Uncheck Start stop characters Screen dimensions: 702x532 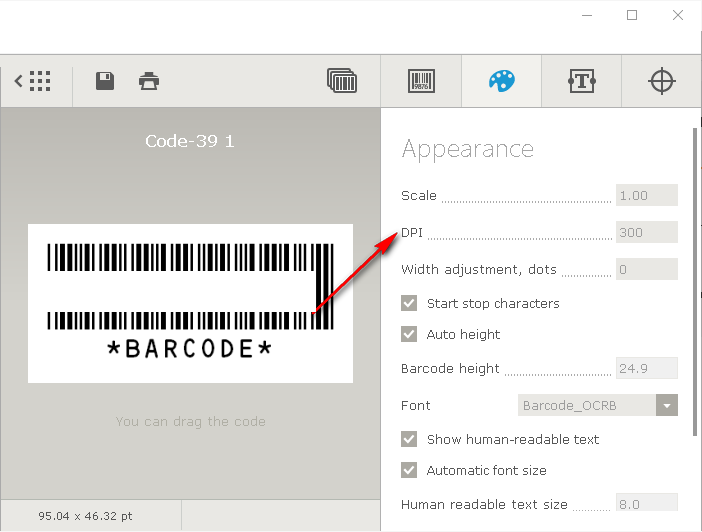coord(409,303)
